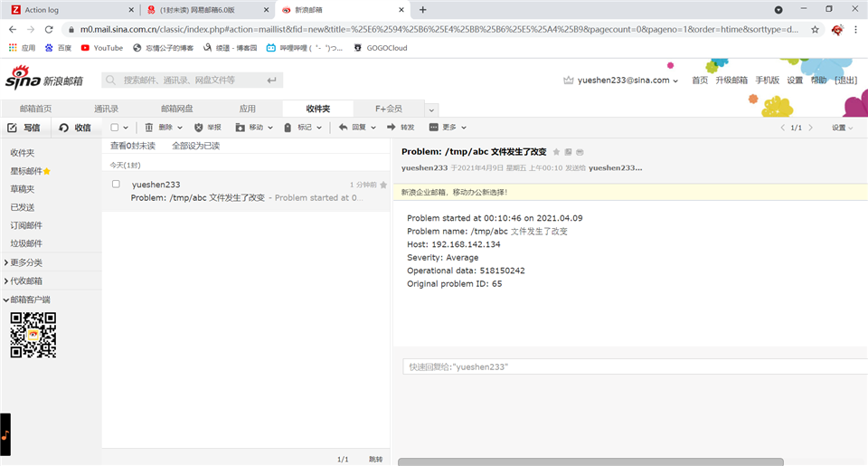Go to previous page arrow near 1/1

(x=782, y=128)
